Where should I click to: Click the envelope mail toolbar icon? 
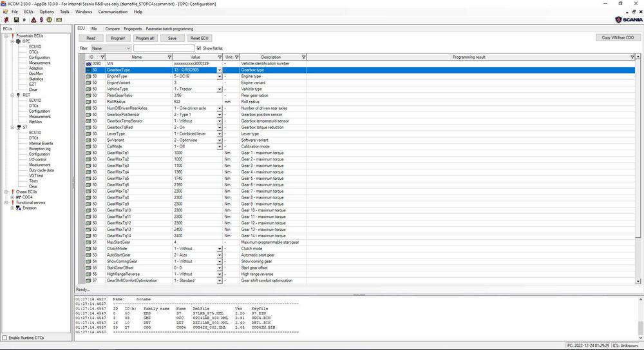(59, 20)
